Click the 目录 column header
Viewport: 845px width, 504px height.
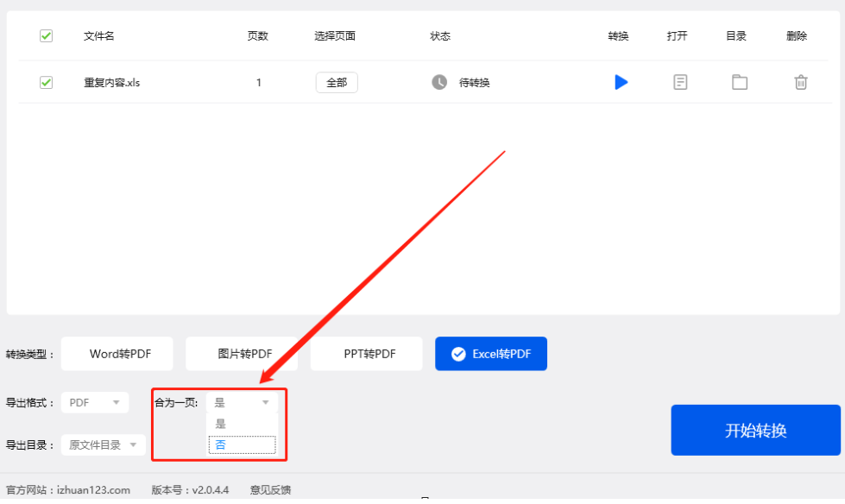736,36
